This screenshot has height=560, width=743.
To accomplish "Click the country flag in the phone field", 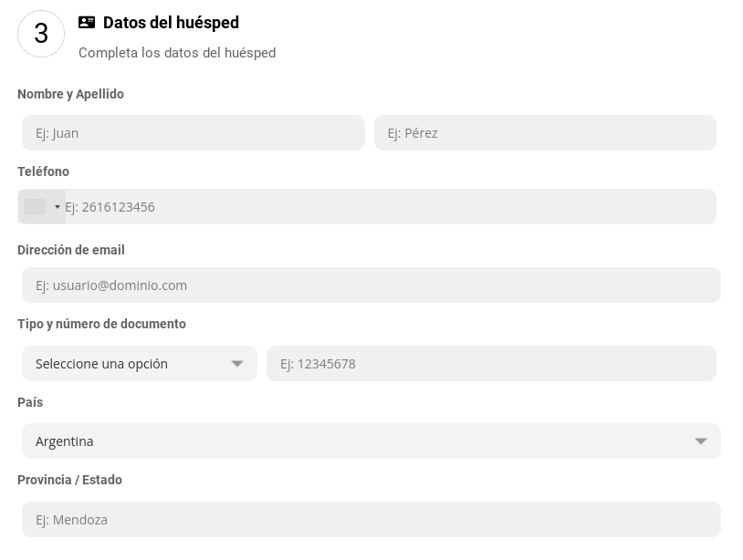I will (x=35, y=207).
